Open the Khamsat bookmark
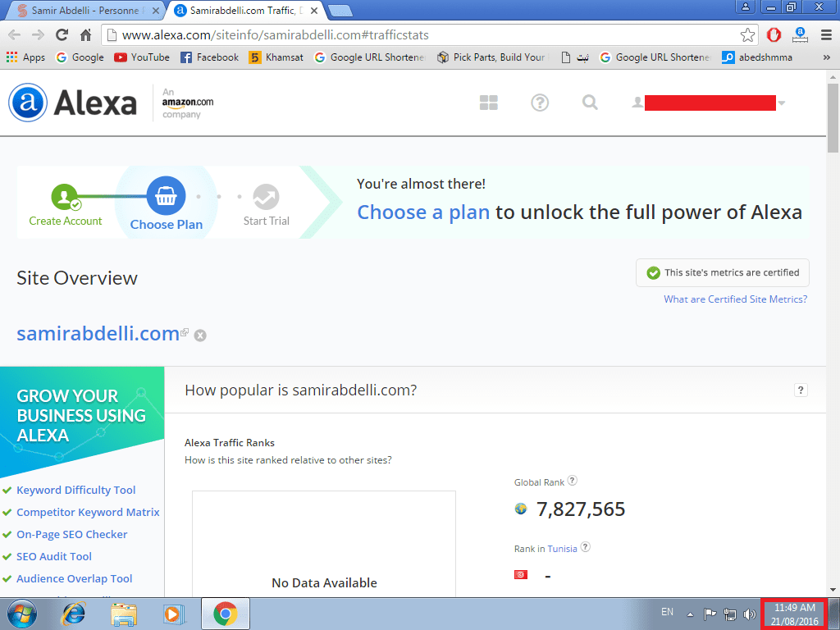The width and height of the screenshot is (840, 630). click(x=276, y=57)
